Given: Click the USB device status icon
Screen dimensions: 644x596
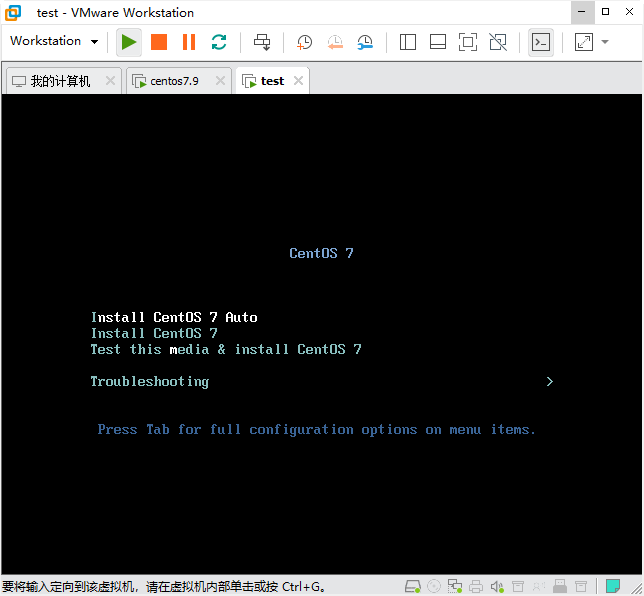Looking at the screenshot, I should [560, 586].
